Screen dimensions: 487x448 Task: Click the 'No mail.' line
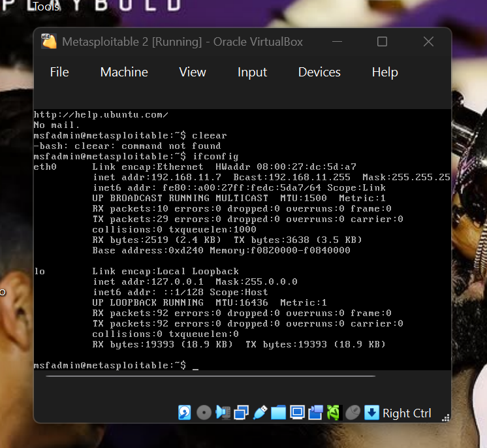pos(57,125)
